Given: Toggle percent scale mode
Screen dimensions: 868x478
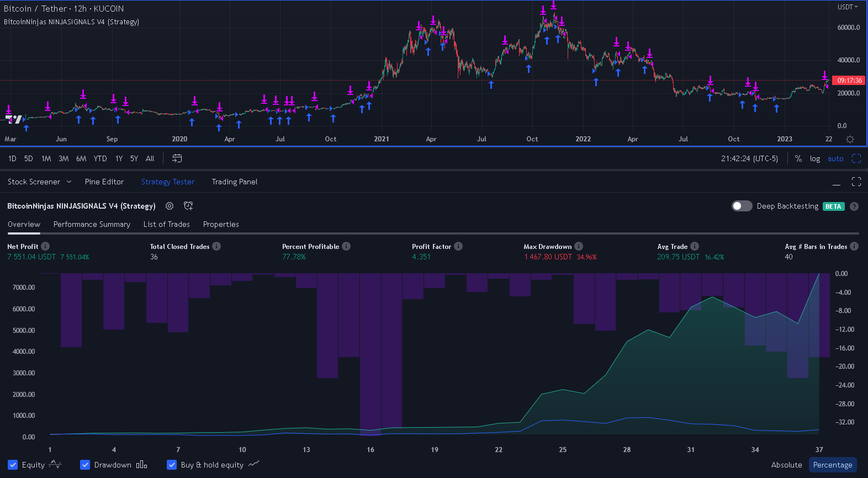Looking at the screenshot, I should pos(798,158).
